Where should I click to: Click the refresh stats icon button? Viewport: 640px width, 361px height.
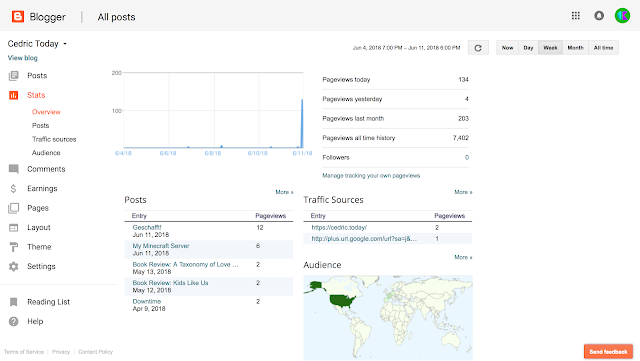[478, 48]
